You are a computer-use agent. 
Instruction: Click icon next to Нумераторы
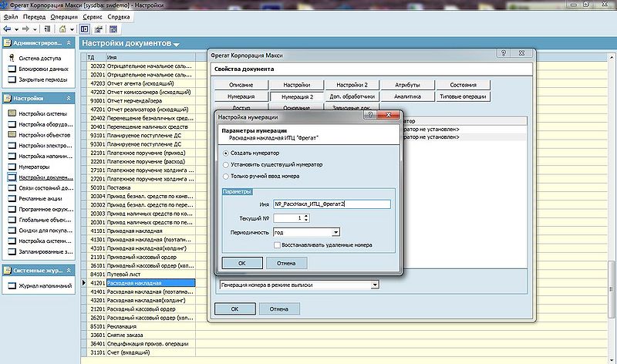[x=12, y=167]
